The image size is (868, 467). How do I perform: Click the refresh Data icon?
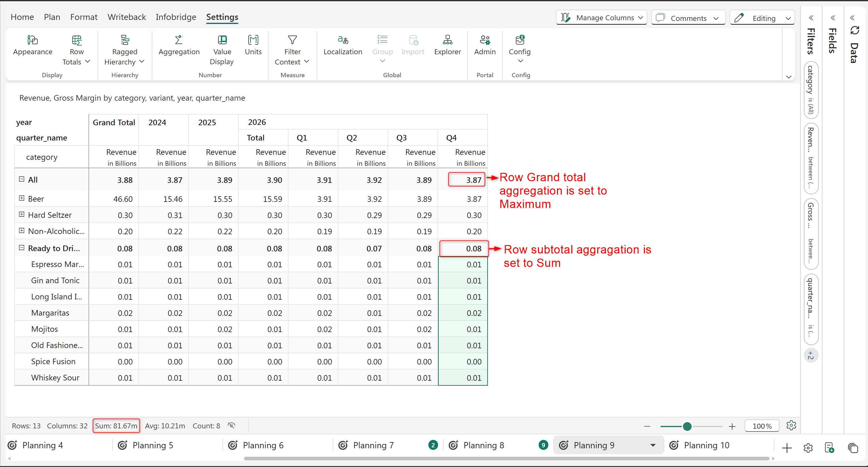(855, 31)
